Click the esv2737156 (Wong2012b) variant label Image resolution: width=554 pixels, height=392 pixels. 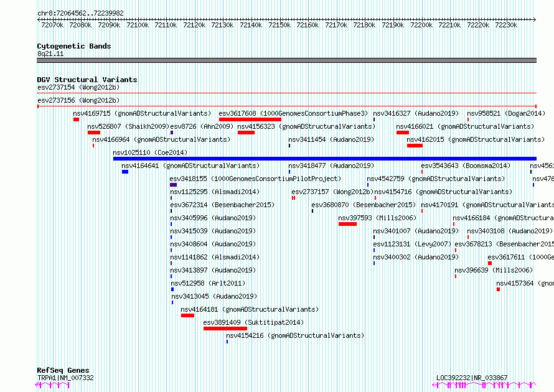coord(78,100)
